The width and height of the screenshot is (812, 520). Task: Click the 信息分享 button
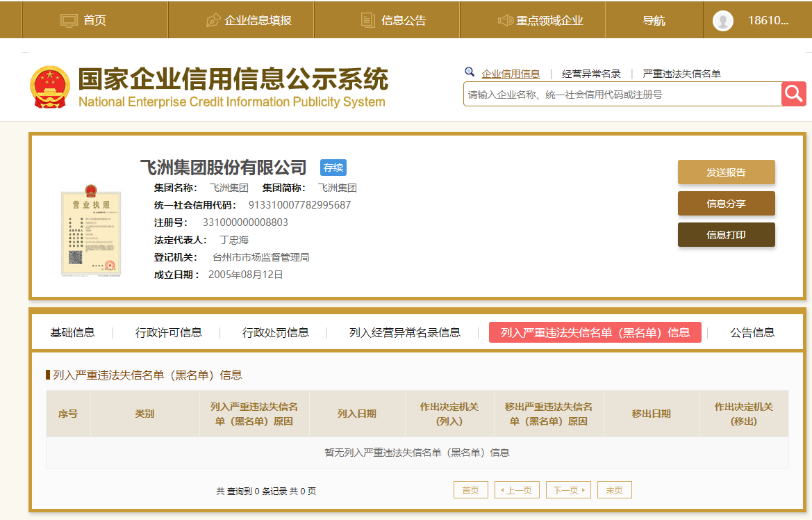click(x=726, y=203)
